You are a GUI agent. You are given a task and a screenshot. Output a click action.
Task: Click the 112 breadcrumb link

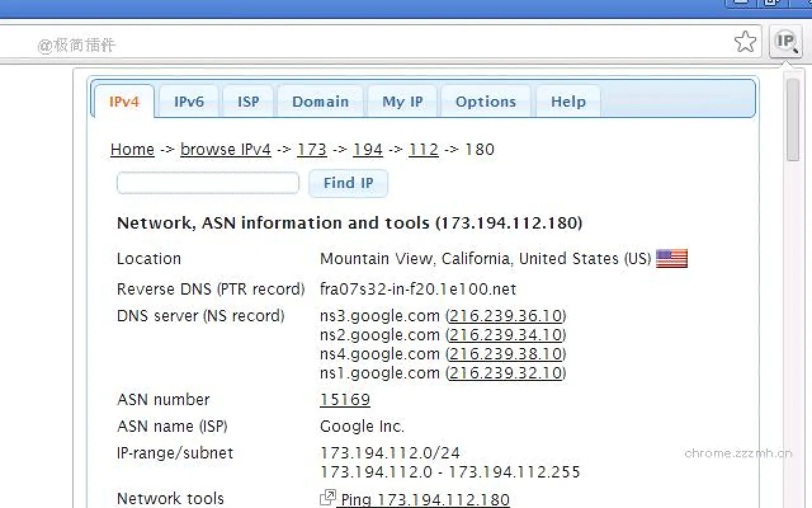424,149
